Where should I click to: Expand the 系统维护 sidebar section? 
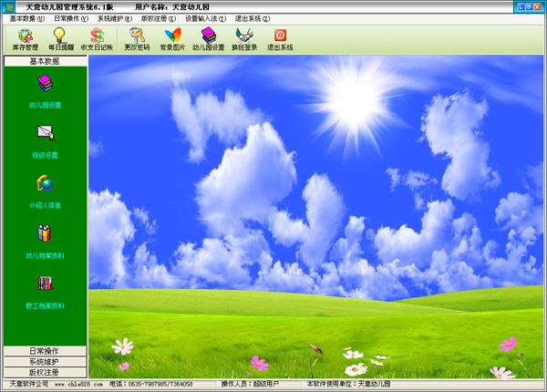click(45, 362)
